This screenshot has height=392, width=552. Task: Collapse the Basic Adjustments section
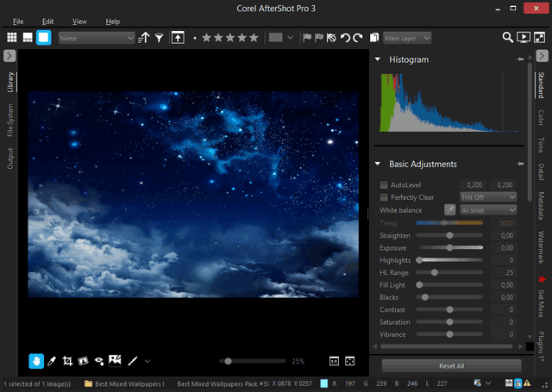pyautogui.click(x=378, y=164)
